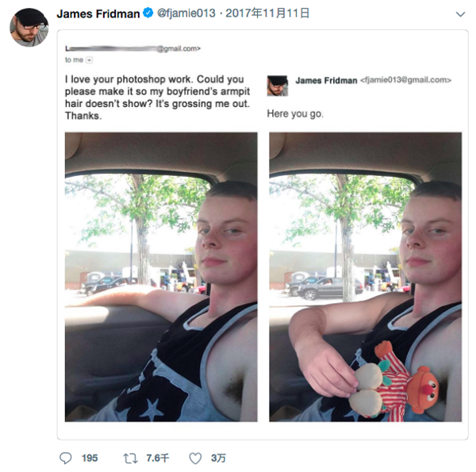476x472 pixels.
Task: Click the 195 replies count
Action: pos(90,458)
